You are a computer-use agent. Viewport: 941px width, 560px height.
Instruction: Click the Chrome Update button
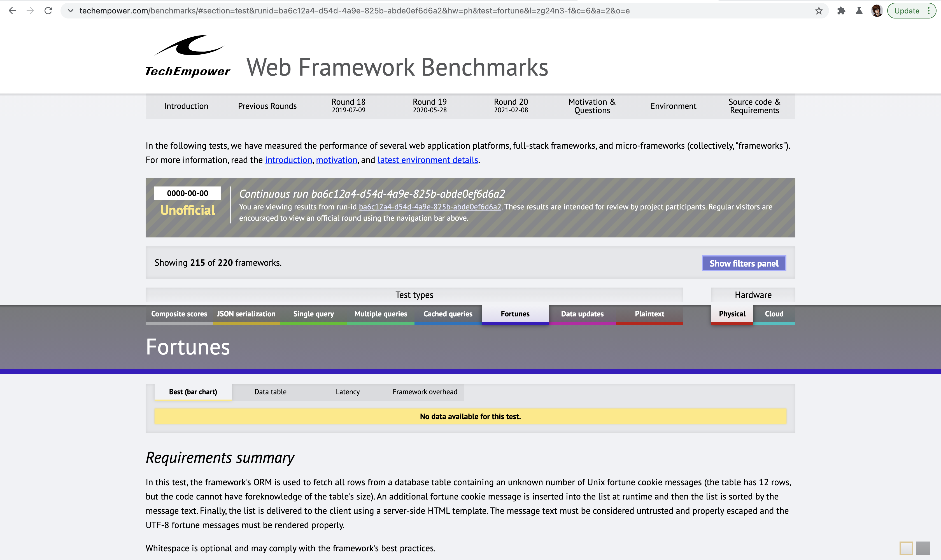click(907, 11)
